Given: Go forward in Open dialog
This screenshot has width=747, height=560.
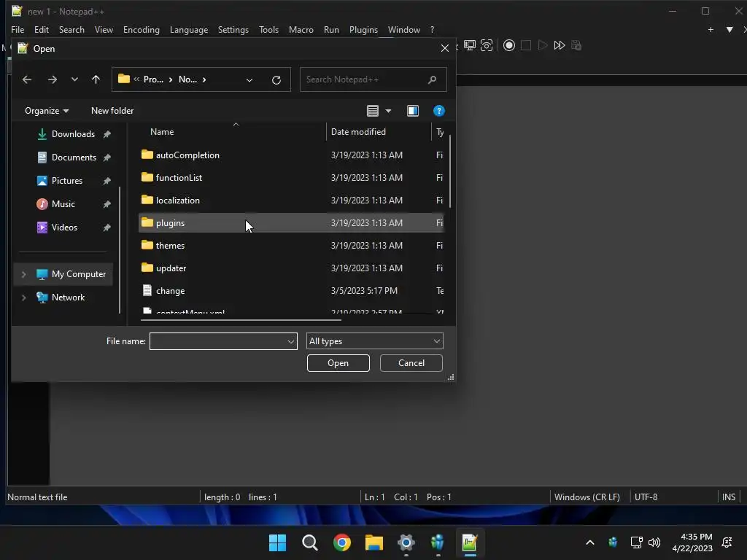Looking at the screenshot, I should pyautogui.click(x=53, y=79).
